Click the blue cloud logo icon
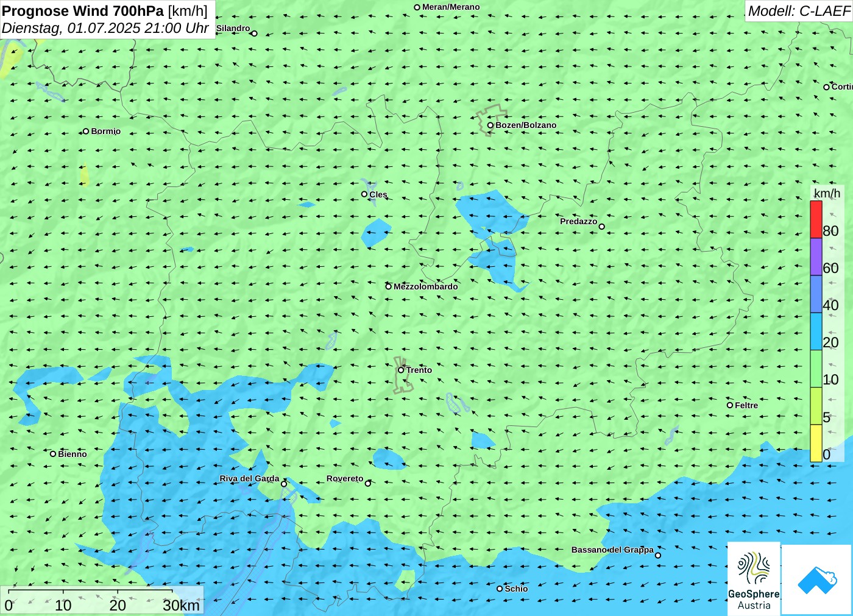The width and height of the screenshot is (853, 616). [x=816, y=580]
